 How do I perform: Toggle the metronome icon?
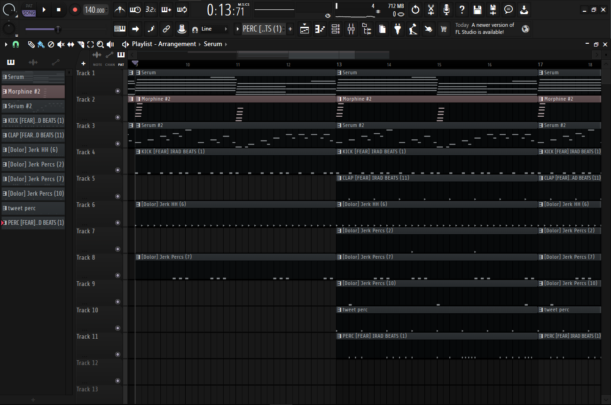tap(120, 9)
